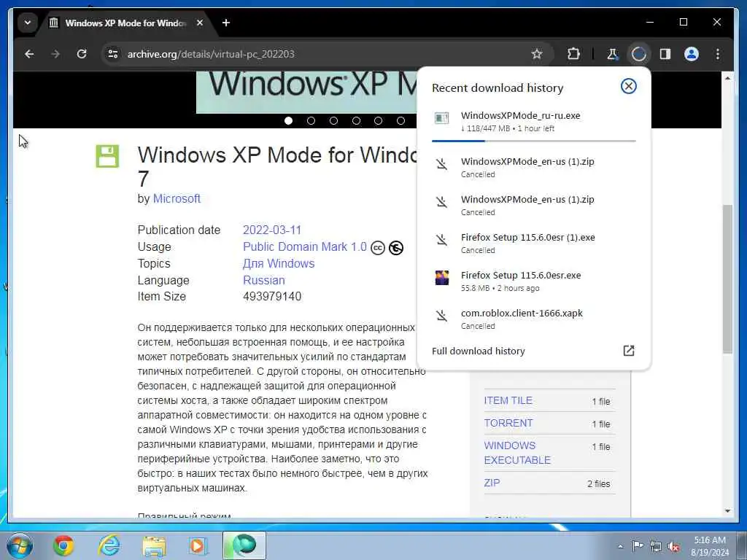747x560 pixels.
Task: Select the fourth carousel dot
Action: pyautogui.click(x=356, y=121)
